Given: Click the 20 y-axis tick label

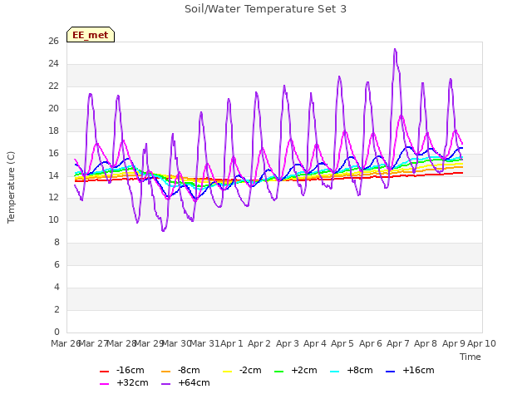Looking at the screenshot, I should click(x=53, y=108).
